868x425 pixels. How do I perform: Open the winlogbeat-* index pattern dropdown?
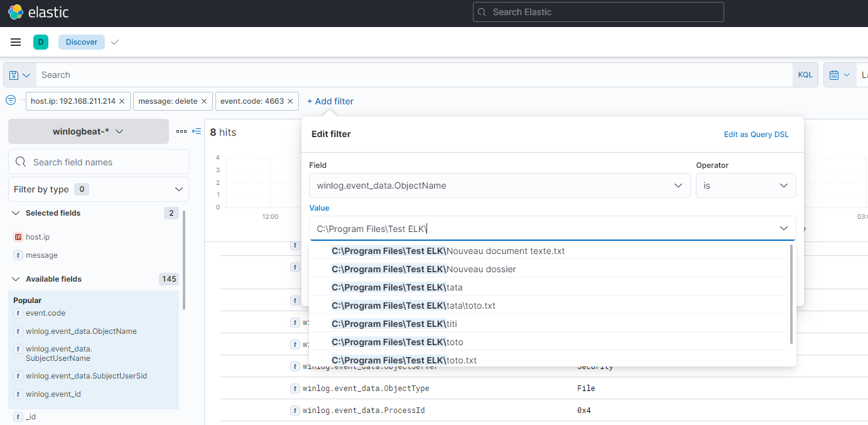[88, 131]
